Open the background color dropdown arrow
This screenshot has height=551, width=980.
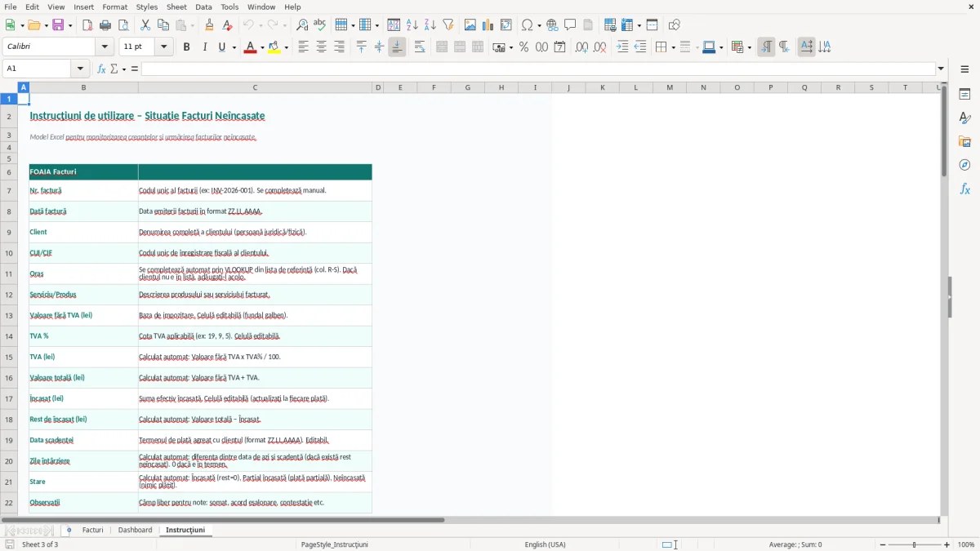(x=286, y=47)
